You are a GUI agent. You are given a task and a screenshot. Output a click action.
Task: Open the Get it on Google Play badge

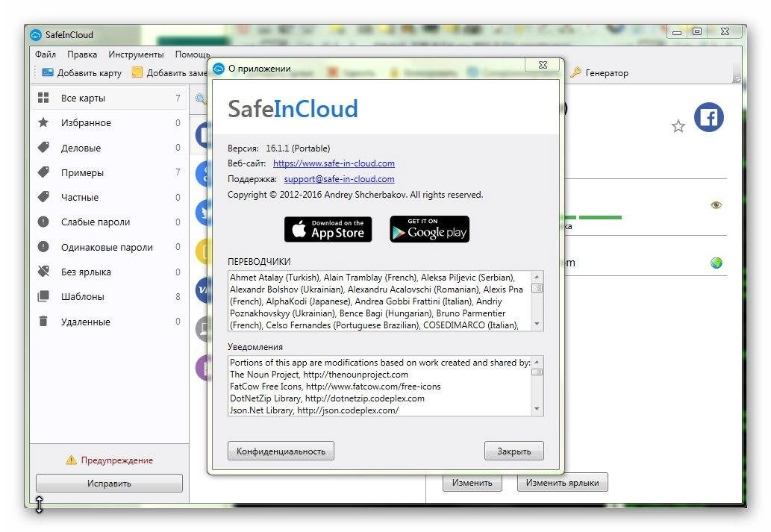click(429, 229)
